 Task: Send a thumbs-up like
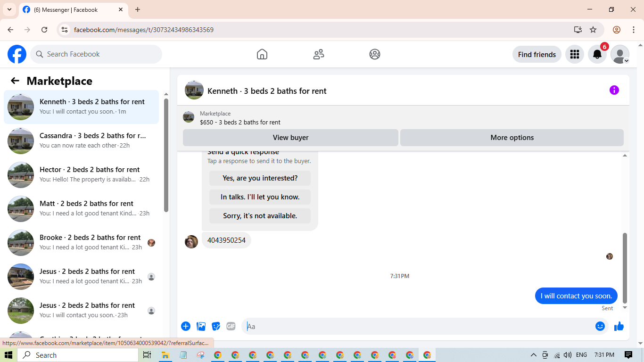coord(619,326)
